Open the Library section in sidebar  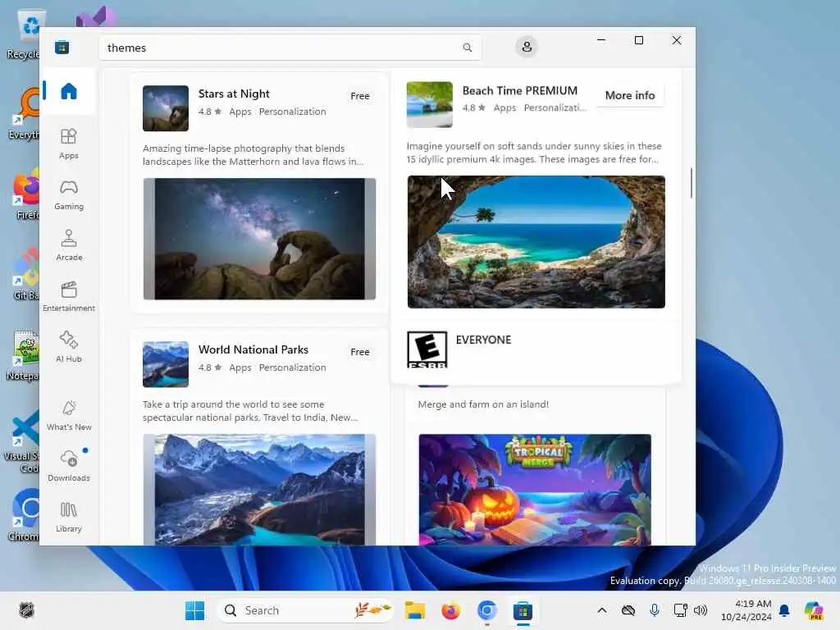pyautogui.click(x=69, y=517)
